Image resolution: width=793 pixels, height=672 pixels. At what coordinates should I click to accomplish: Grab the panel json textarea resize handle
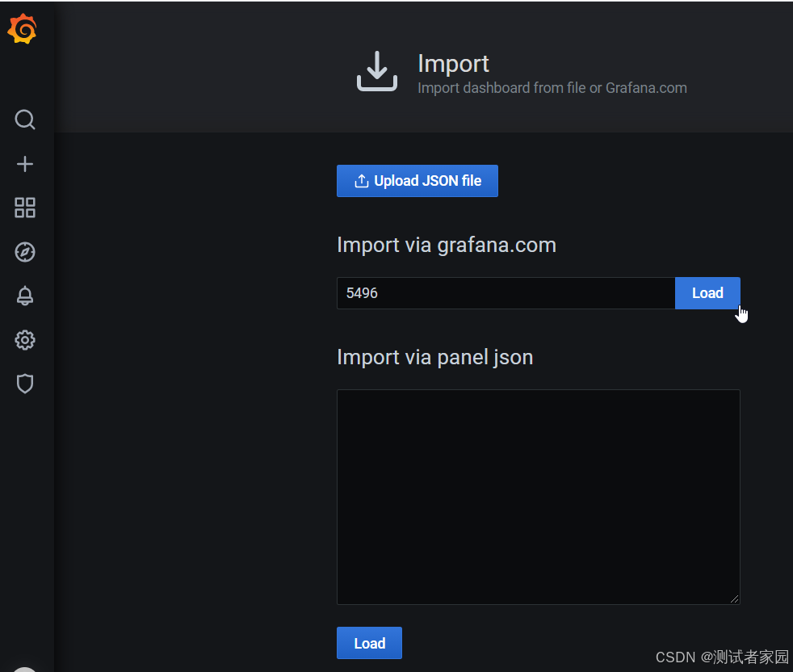(734, 598)
